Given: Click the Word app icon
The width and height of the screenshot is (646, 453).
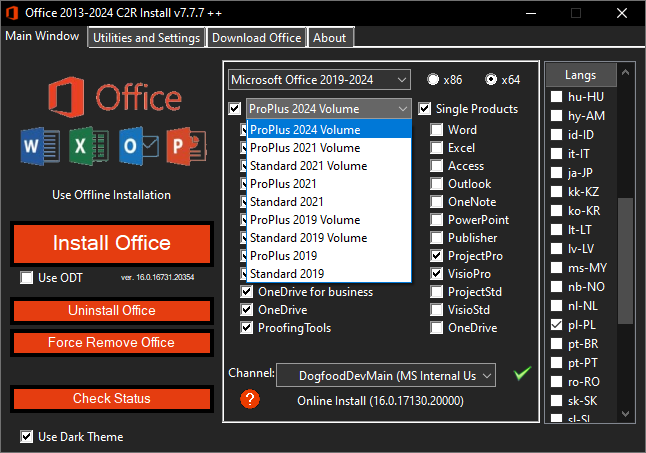Looking at the screenshot, I should coord(40,146).
